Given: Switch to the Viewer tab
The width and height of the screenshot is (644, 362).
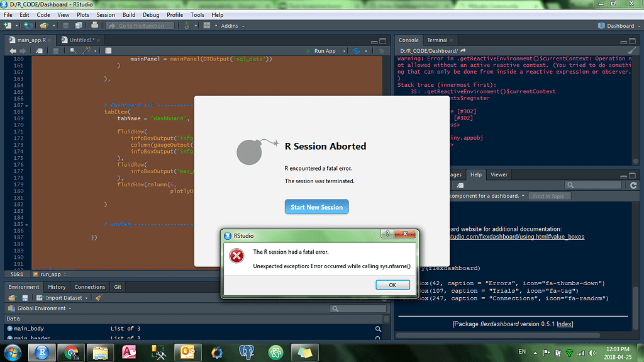Looking at the screenshot, I should click(499, 174).
